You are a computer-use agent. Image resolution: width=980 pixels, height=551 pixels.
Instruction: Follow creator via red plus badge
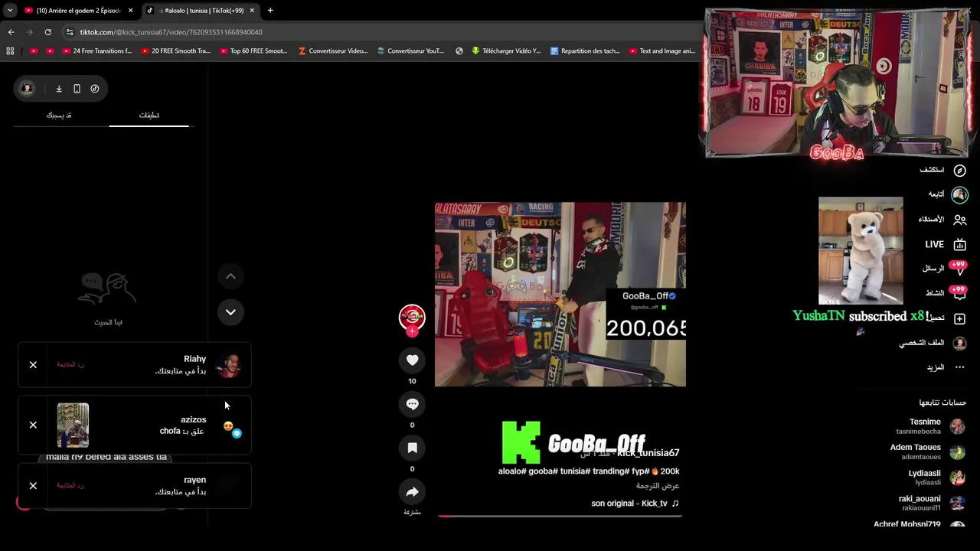point(412,331)
